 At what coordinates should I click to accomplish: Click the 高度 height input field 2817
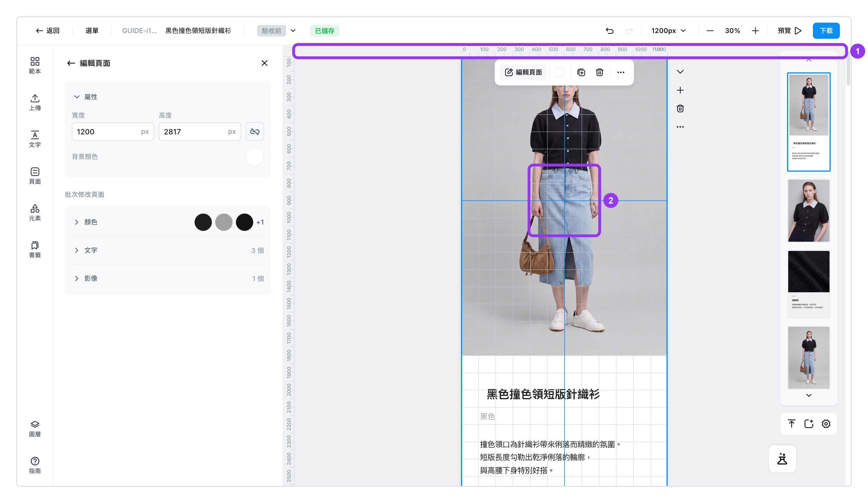click(x=199, y=131)
